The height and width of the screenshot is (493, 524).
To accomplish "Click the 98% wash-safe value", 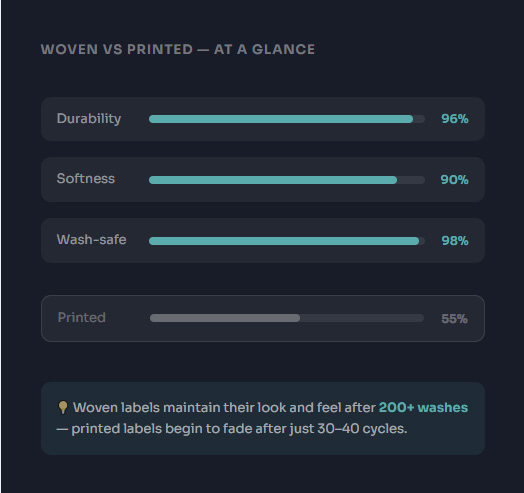I will coord(454,241).
